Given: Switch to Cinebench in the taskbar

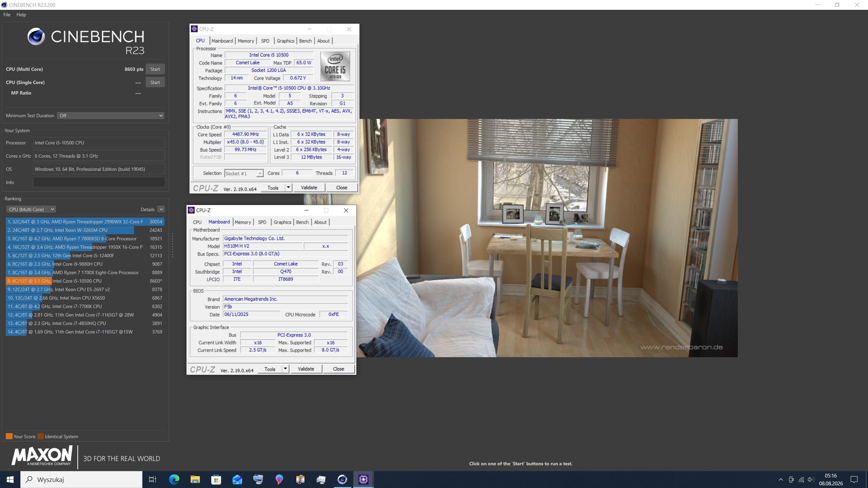Looking at the screenshot, I should pyautogui.click(x=342, y=480).
